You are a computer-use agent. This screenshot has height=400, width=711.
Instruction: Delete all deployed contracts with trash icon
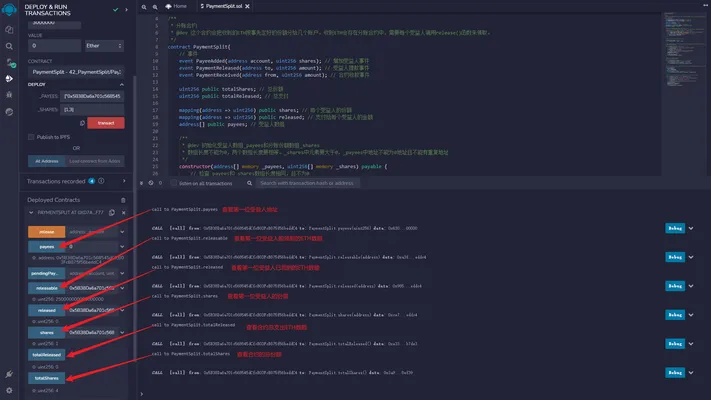pyautogui.click(x=123, y=200)
